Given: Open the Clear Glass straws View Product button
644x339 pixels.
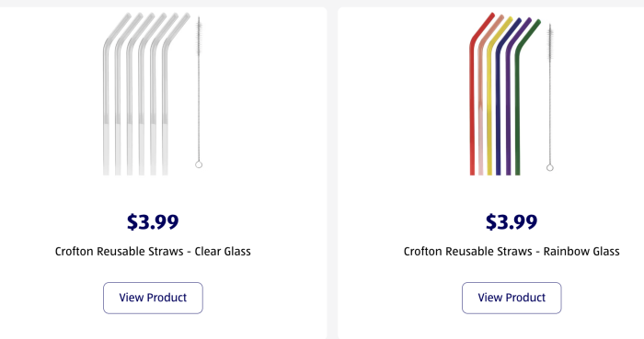Looking at the screenshot, I should pos(153,298).
